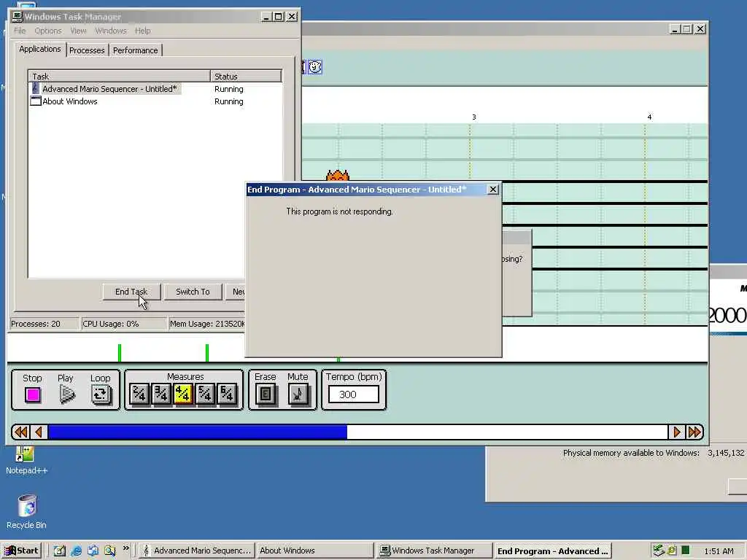Image resolution: width=747 pixels, height=560 pixels.
Task: Minimize the Mario Sequencer window
Action: 675,29
